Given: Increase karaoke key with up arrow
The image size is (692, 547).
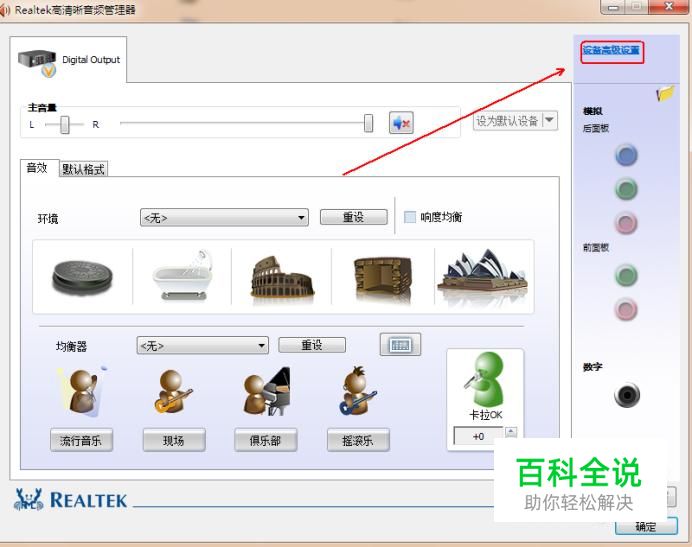Looking at the screenshot, I should click(511, 431).
